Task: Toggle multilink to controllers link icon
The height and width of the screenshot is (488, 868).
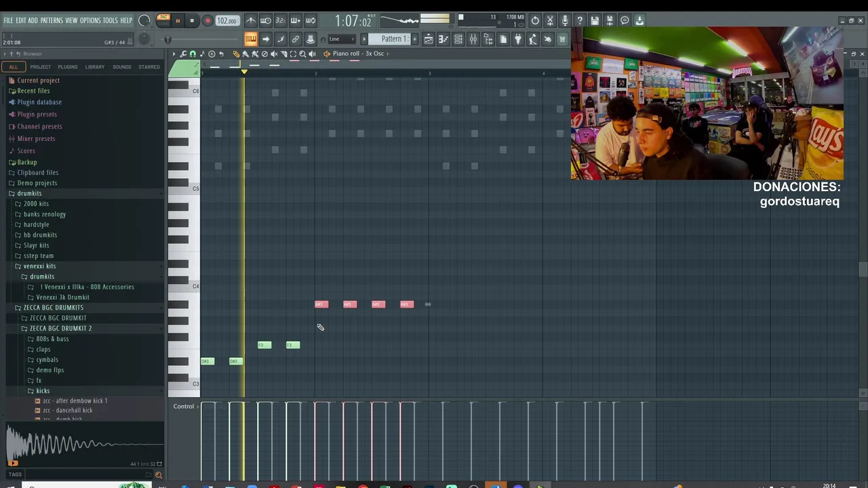Action: coord(296,39)
